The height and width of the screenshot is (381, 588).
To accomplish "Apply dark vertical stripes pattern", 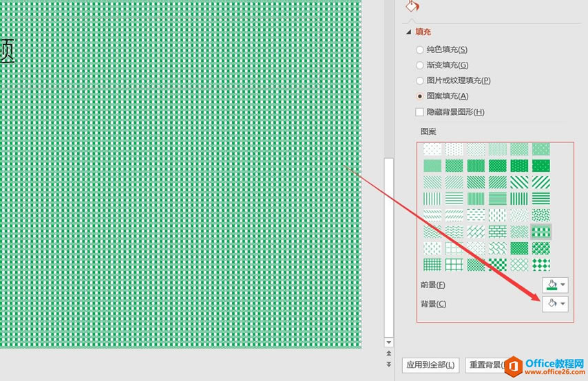I will (519, 199).
